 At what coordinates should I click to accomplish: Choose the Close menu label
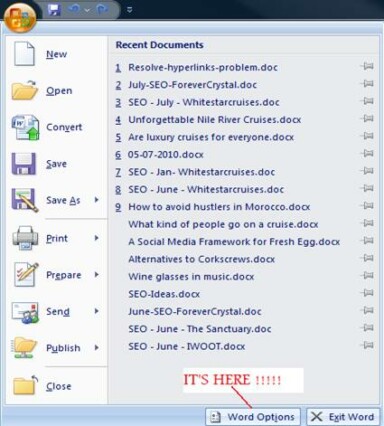point(59,386)
